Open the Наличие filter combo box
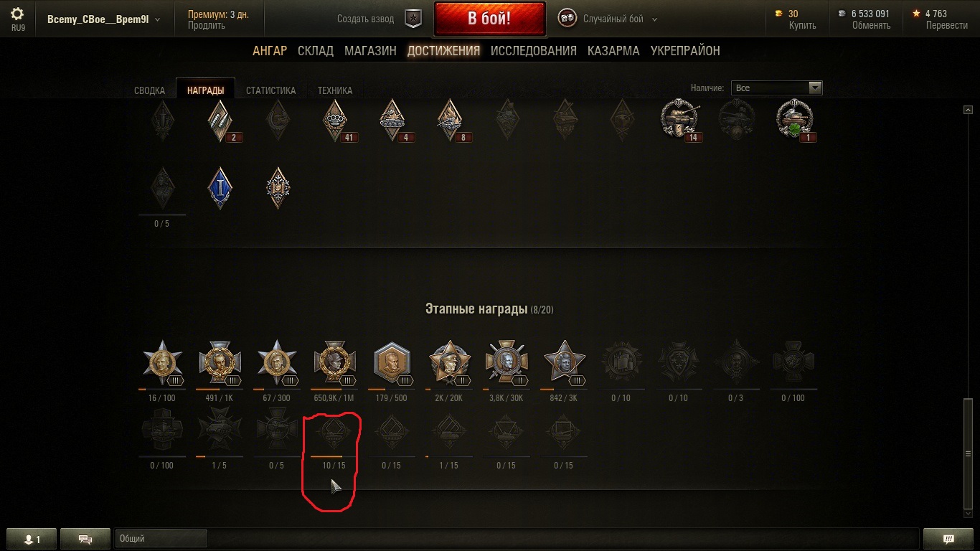 point(776,88)
